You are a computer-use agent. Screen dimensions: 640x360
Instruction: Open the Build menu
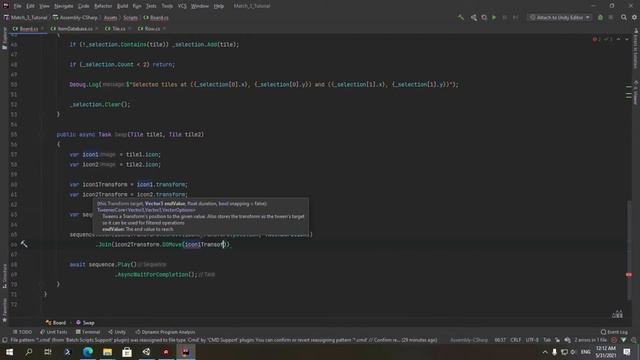point(122,6)
